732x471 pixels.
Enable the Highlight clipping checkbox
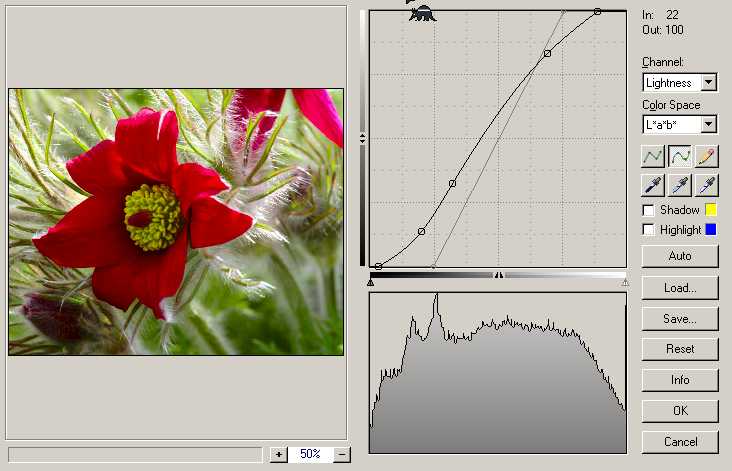(649, 230)
